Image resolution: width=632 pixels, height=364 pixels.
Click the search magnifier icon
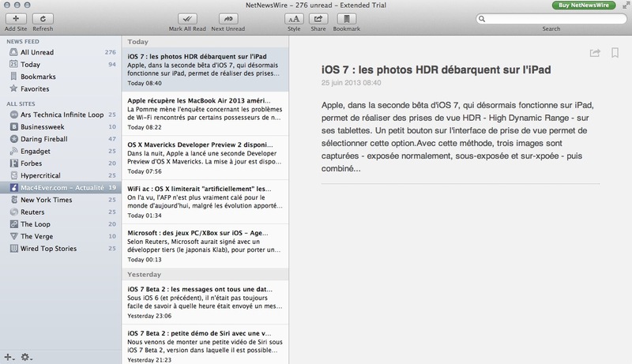click(482, 19)
